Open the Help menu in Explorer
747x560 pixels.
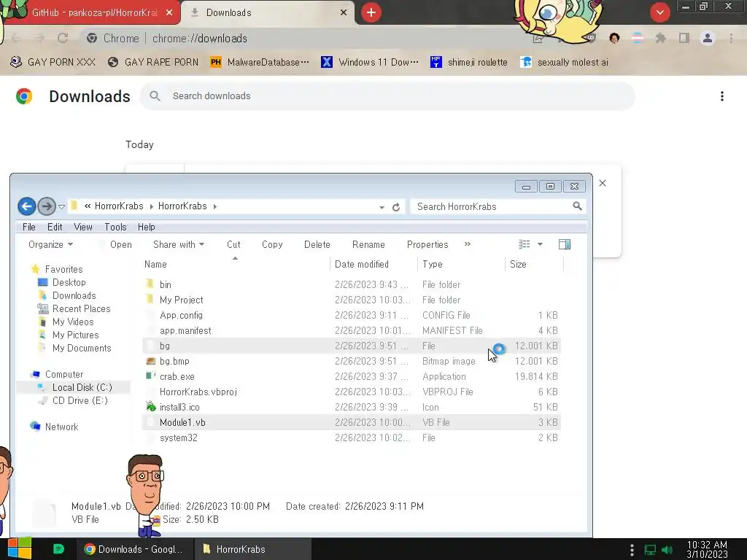pyautogui.click(x=146, y=227)
